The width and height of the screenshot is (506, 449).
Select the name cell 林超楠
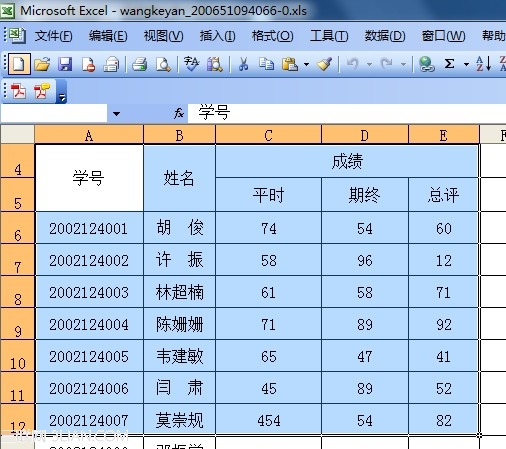(x=179, y=292)
